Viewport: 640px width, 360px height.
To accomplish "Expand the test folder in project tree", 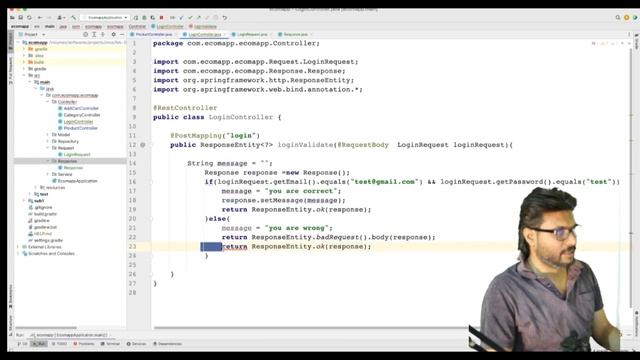I will pyautogui.click(x=30, y=194).
